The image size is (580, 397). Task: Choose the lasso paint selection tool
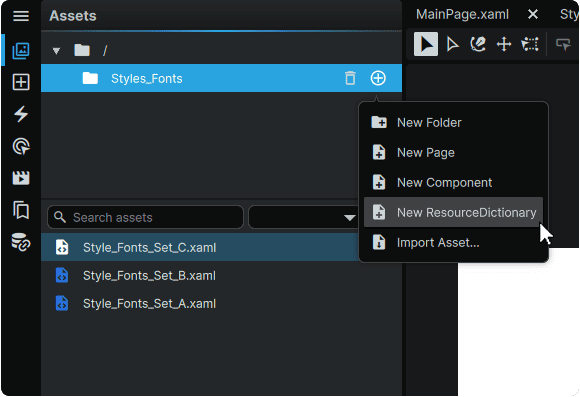(x=478, y=44)
